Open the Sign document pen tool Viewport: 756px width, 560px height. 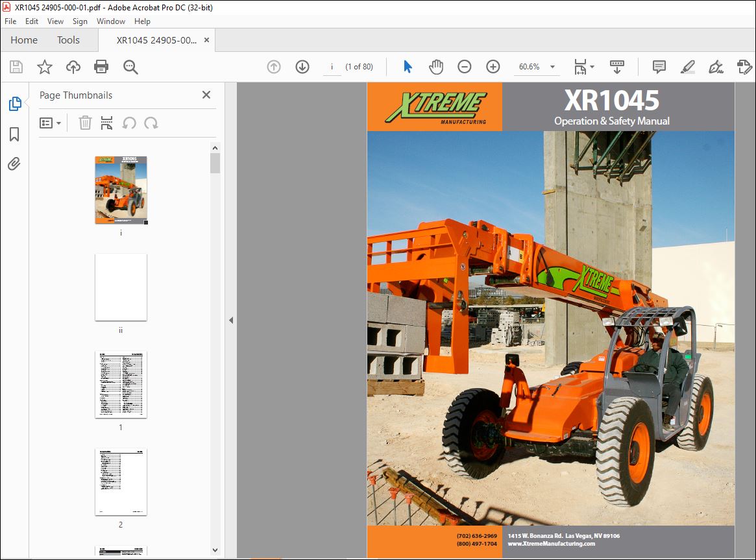pyautogui.click(x=716, y=67)
